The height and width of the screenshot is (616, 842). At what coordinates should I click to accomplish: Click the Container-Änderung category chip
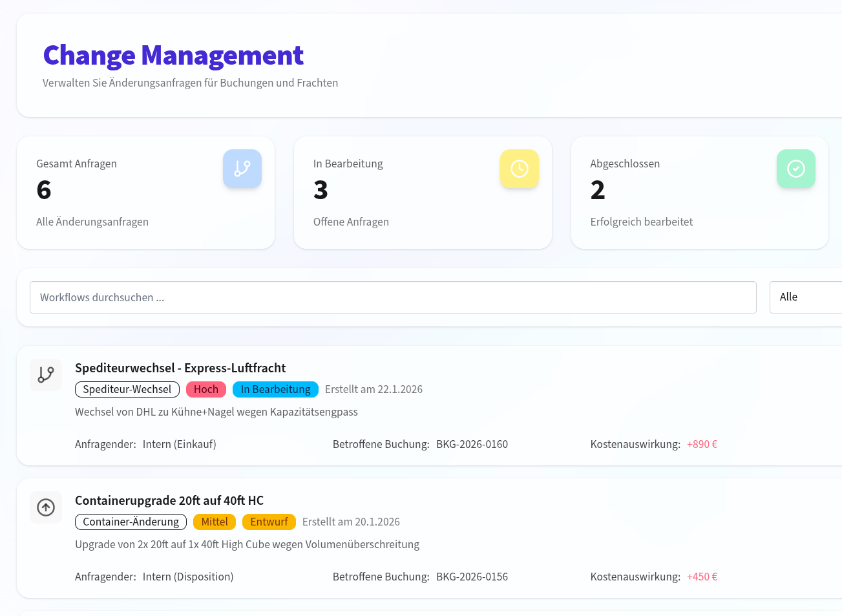click(131, 522)
